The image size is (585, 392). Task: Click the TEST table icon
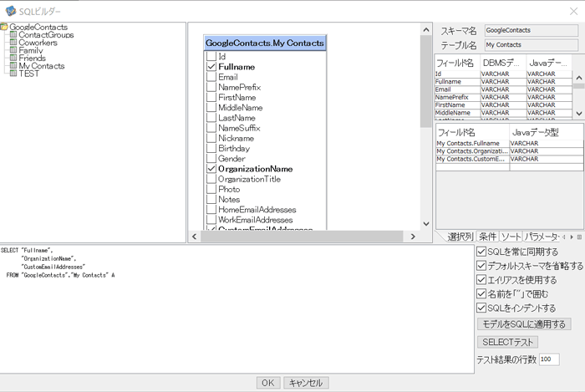pyautogui.click(x=13, y=74)
